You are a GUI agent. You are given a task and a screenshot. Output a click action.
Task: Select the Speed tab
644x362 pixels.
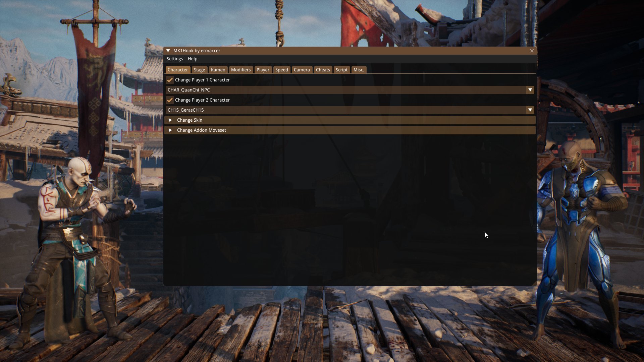[x=281, y=69]
